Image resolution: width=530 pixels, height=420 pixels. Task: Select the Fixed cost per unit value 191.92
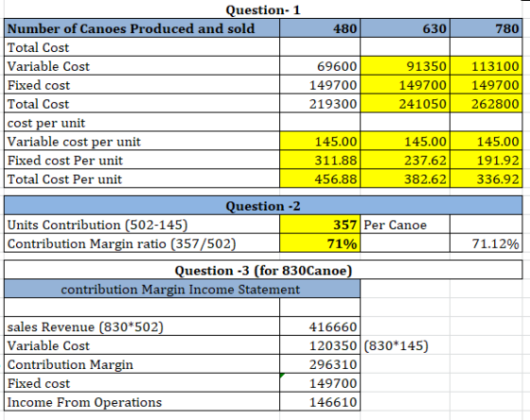(486, 160)
